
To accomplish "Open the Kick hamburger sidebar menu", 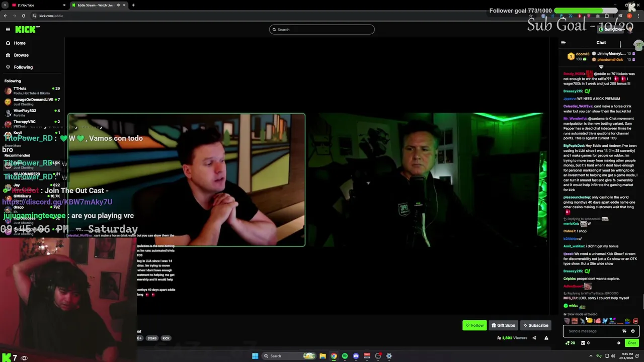I will 8,29.
